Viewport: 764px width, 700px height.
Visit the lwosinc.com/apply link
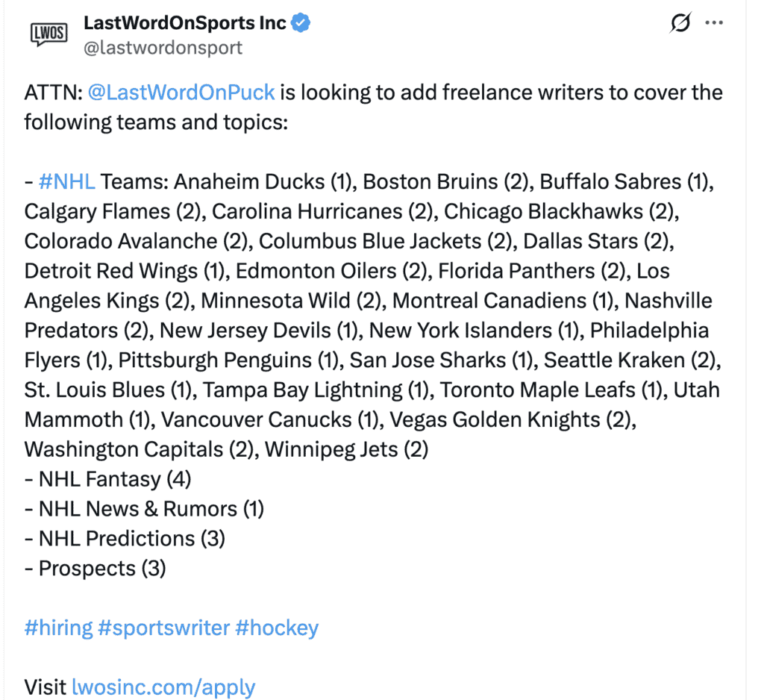163,687
